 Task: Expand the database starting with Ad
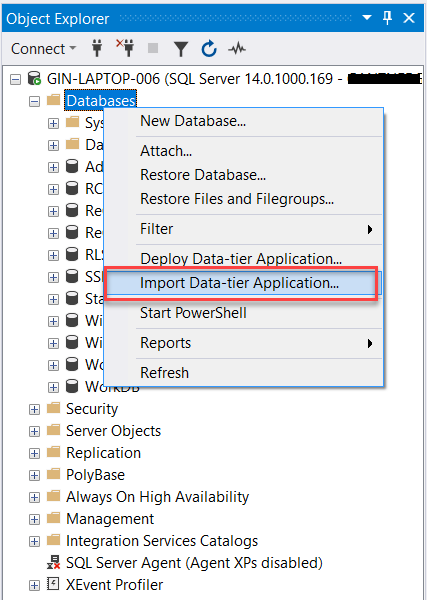(x=54, y=168)
